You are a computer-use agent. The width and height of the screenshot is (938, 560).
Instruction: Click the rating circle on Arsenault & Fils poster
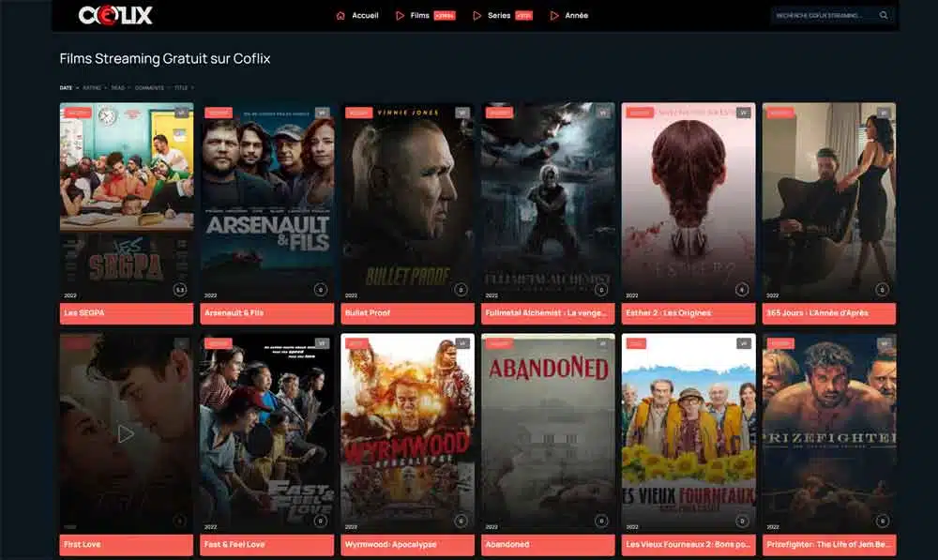[x=321, y=290]
